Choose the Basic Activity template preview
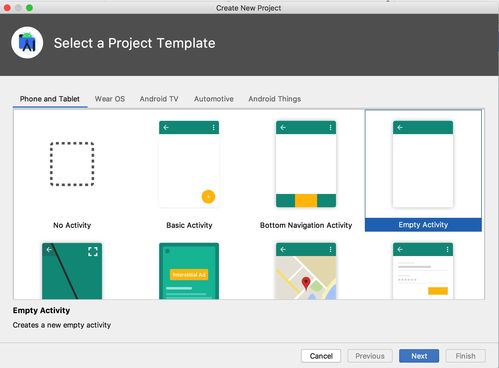This screenshot has width=499, height=368. (189, 164)
